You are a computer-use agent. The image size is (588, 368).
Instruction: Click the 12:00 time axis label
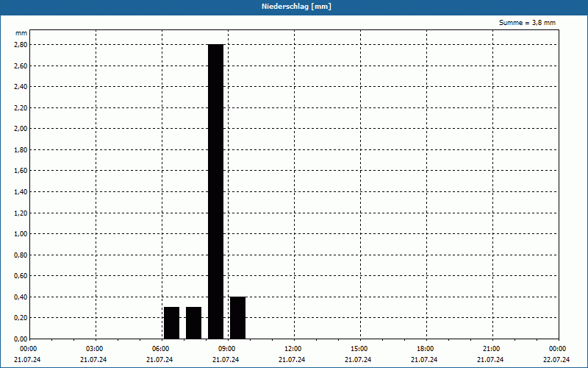(293, 349)
